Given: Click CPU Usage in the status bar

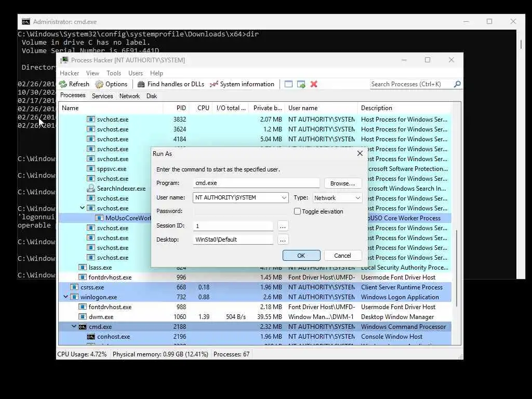Looking at the screenshot, I should click(82, 354).
